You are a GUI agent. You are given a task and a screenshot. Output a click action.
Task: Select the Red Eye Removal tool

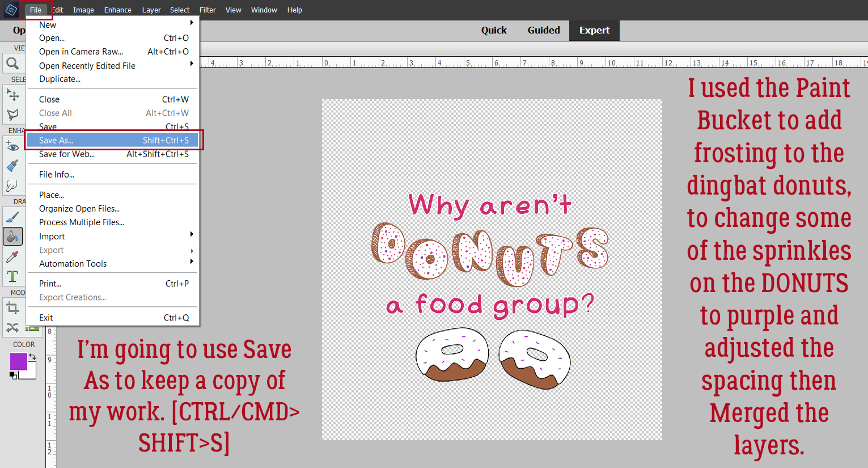12,146
